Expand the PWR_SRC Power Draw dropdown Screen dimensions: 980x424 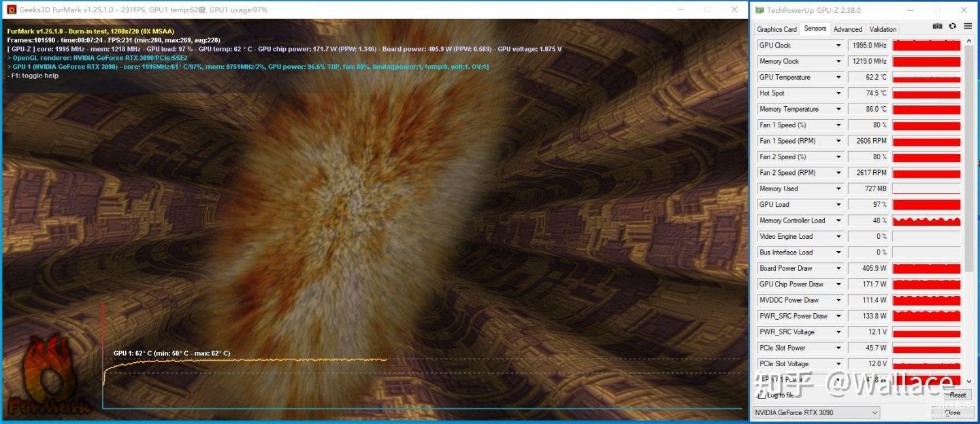(838, 316)
